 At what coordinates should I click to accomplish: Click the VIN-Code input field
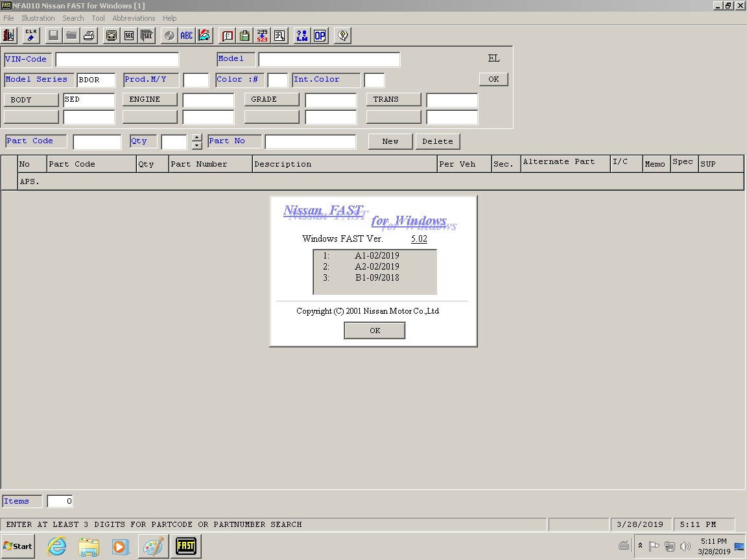click(117, 60)
